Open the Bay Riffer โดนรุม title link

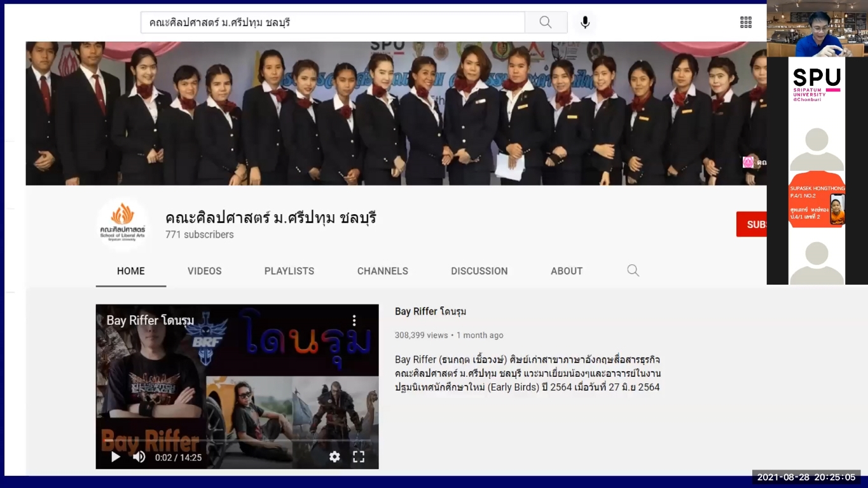tap(431, 311)
